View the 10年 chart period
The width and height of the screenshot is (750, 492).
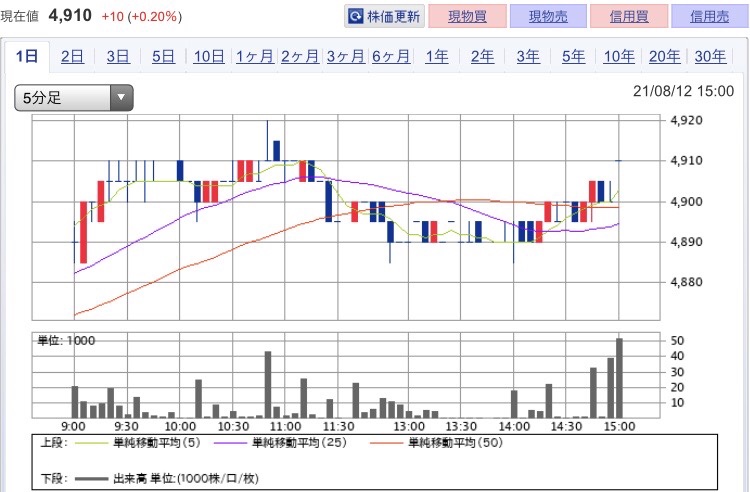pos(619,56)
